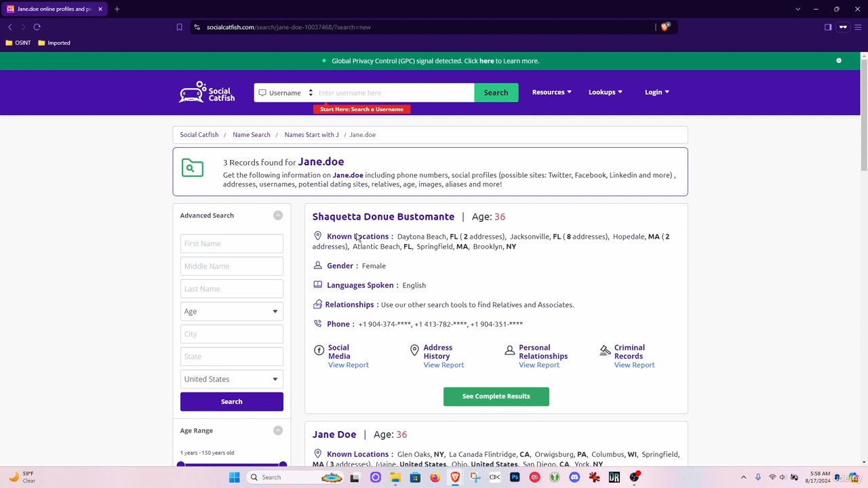Expand the Login menu
This screenshot has height=488, width=868.
pyautogui.click(x=656, y=92)
